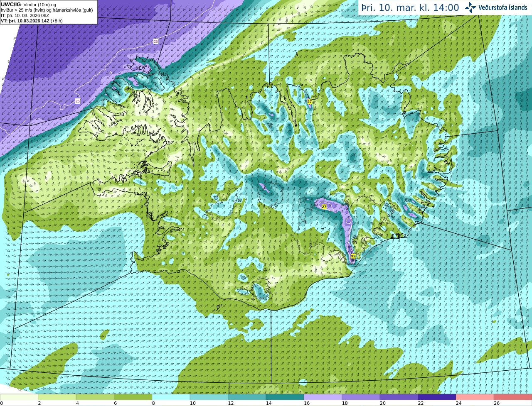Click the yellow 32 gust label on southeast coast
Screen dimensions: 532x406
353,256
